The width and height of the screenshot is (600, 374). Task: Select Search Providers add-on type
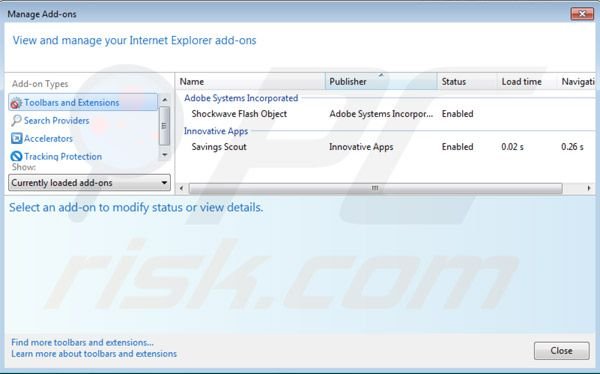57,121
